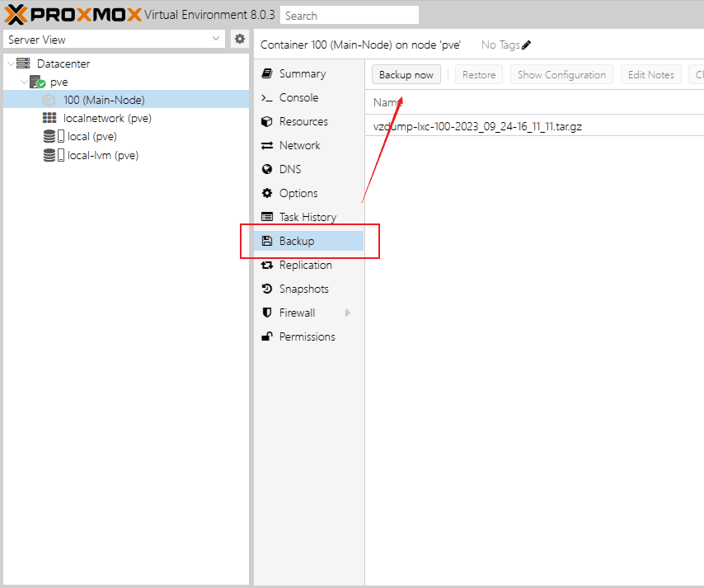The image size is (704, 588).
Task: Open the Console section
Action: click(x=298, y=97)
